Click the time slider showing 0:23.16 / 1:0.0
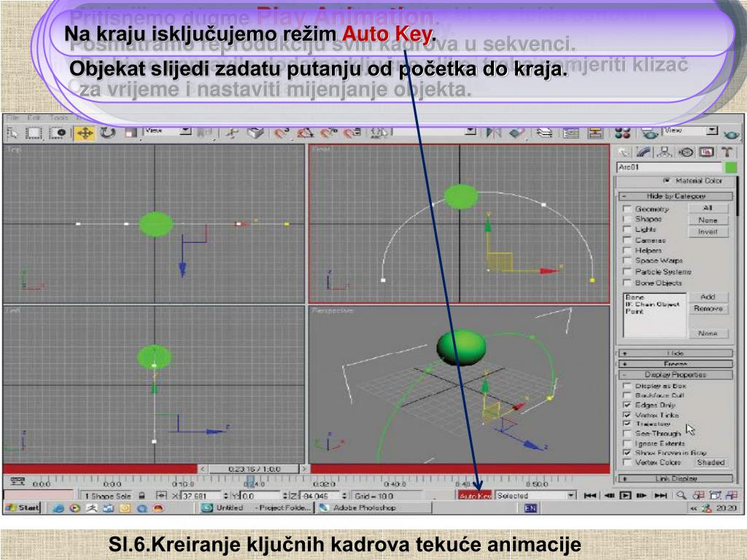The width and height of the screenshot is (747, 560). (x=254, y=469)
